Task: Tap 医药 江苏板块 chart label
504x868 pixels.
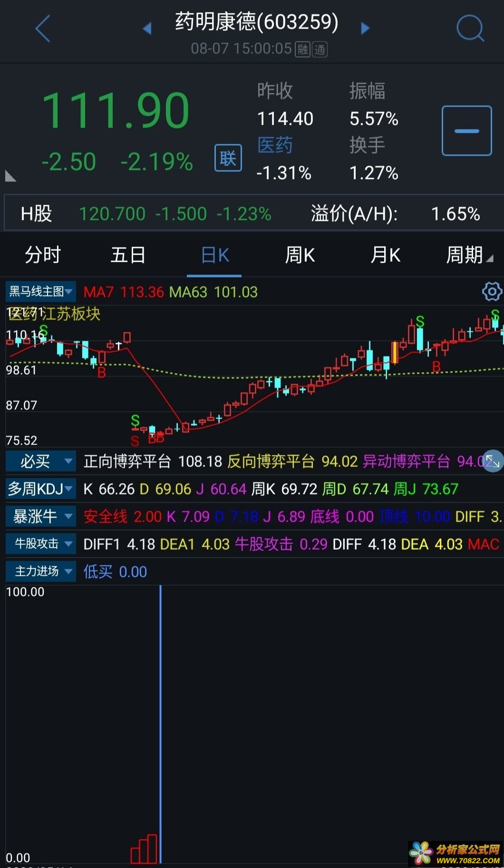Action: [54, 314]
